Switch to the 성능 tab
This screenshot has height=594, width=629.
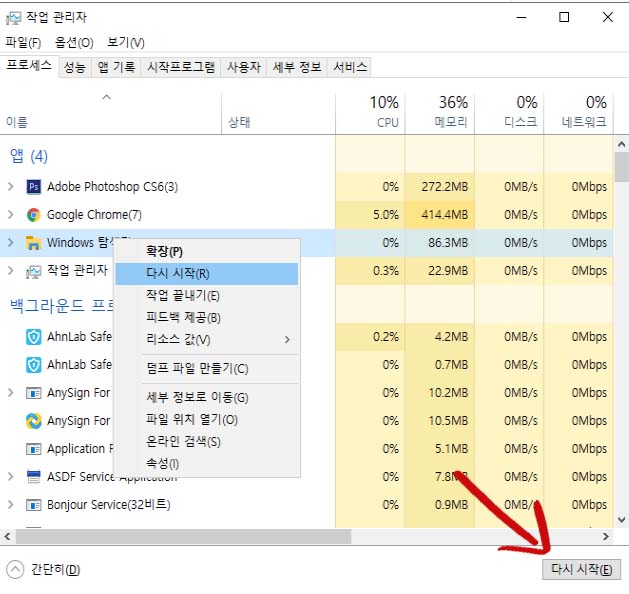pyautogui.click(x=75, y=67)
